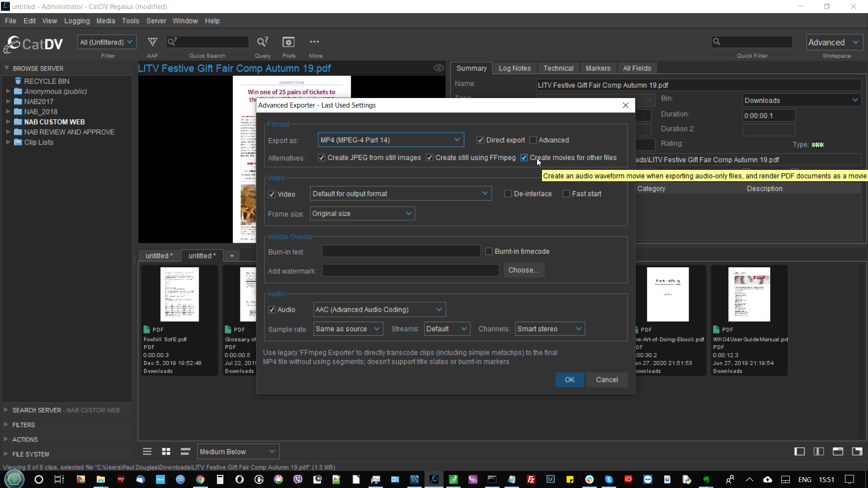Open the All (Unfiltered) filter dropdown
The image size is (868, 488).
[x=107, y=42]
